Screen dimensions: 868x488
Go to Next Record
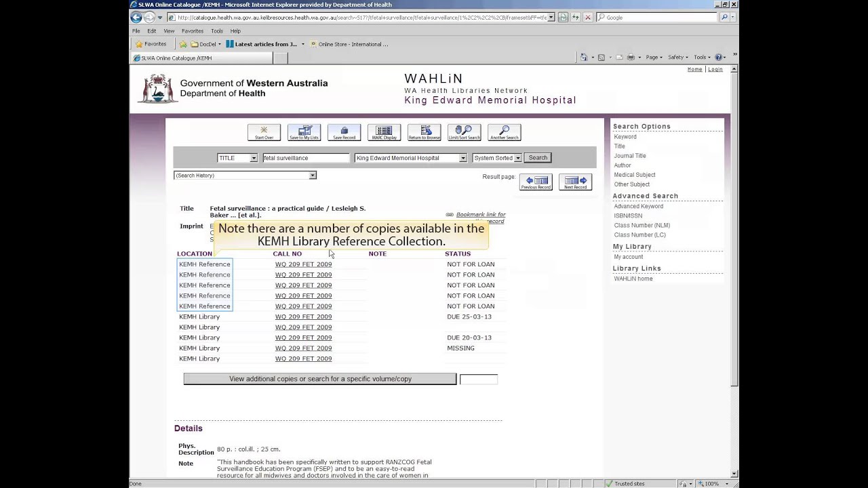tap(575, 182)
